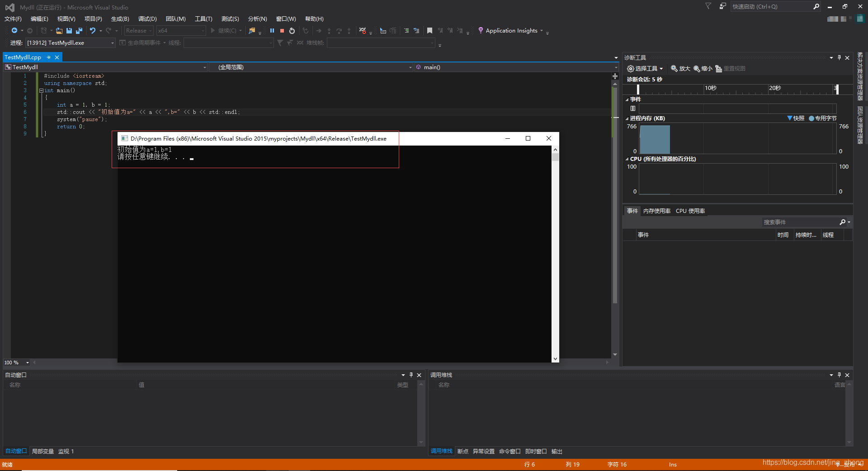The image size is (868, 471).
Task: Switch to the Memory Usage (内存使用率) tab
Action: click(x=657, y=211)
